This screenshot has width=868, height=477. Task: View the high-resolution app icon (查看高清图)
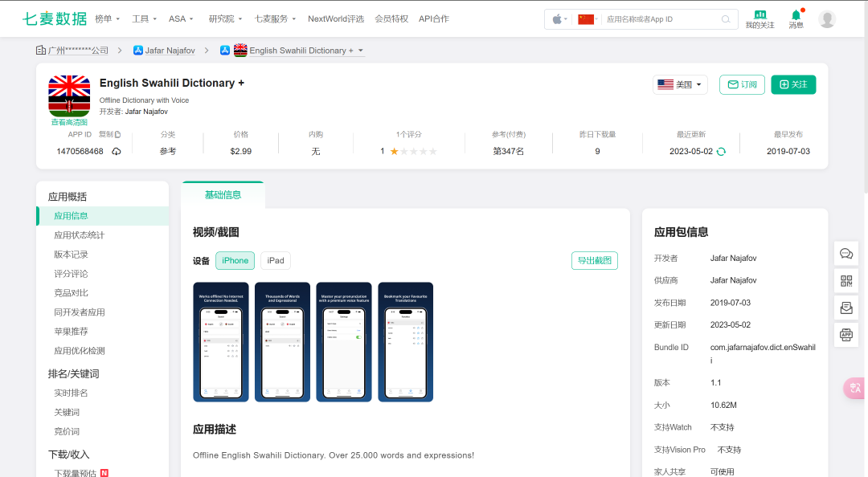pos(69,122)
